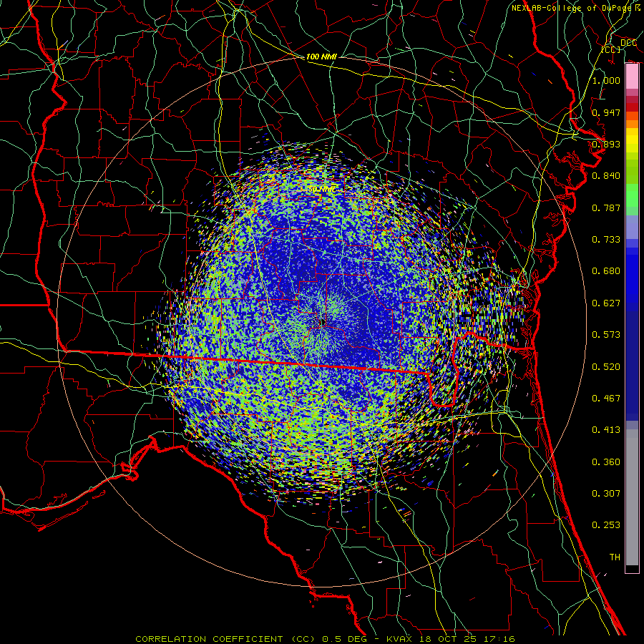Click the DEC label above the color scale
This screenshot has height=644, width=644.
tap(628, 43)
